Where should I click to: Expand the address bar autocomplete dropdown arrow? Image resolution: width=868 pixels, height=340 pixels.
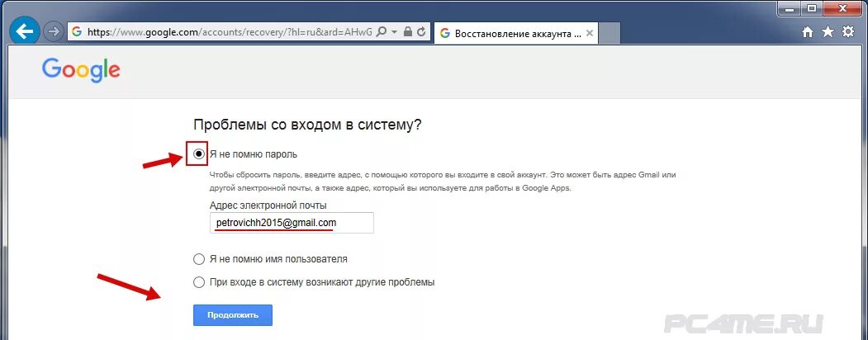(394, 32)
